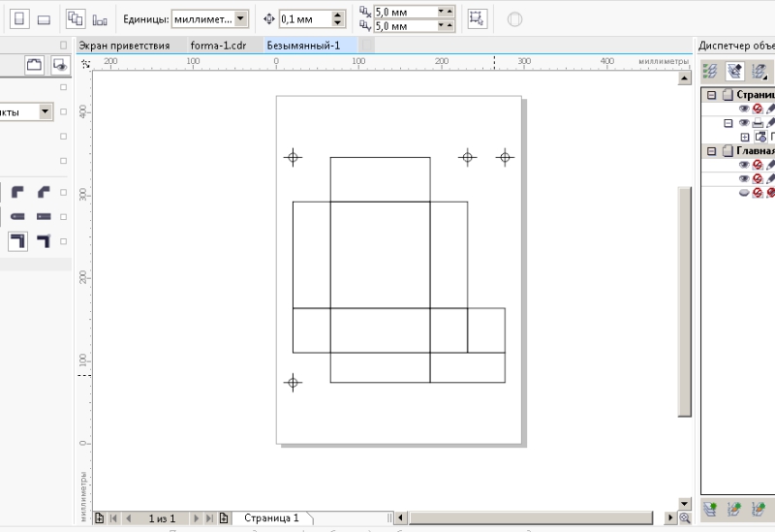Click the upper 5,0 мм duplicate distance field
Screen dimensions: 775x532
pos(405,12)
